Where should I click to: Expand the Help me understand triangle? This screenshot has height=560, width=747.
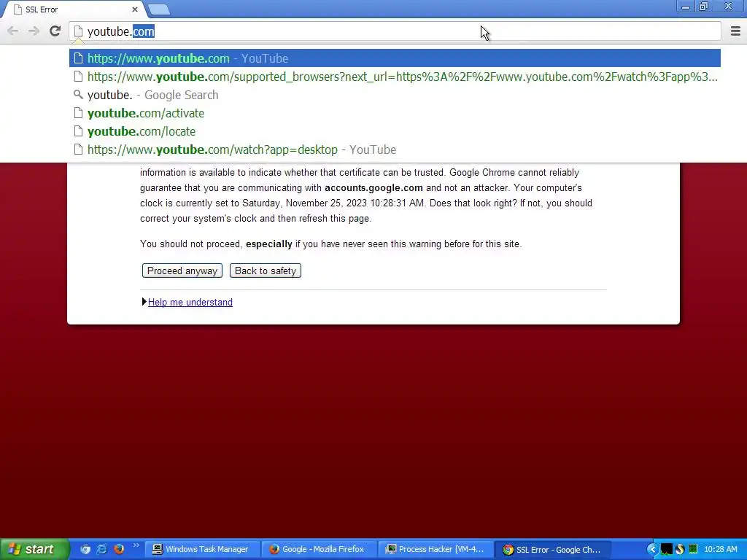pos(144,302)
